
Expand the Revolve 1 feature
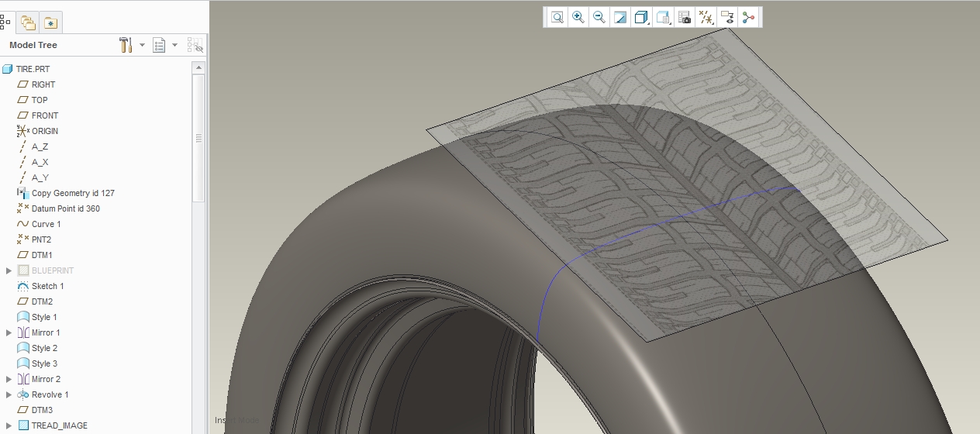(x=9, y=394)
